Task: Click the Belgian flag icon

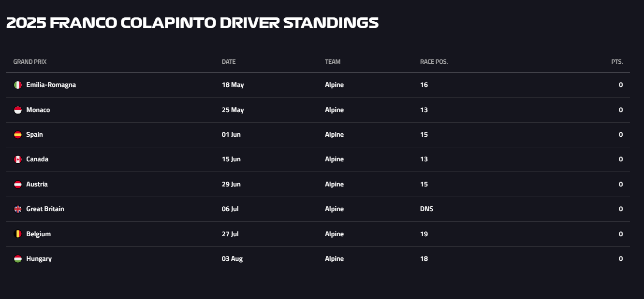Action: (x=18, y=234)
